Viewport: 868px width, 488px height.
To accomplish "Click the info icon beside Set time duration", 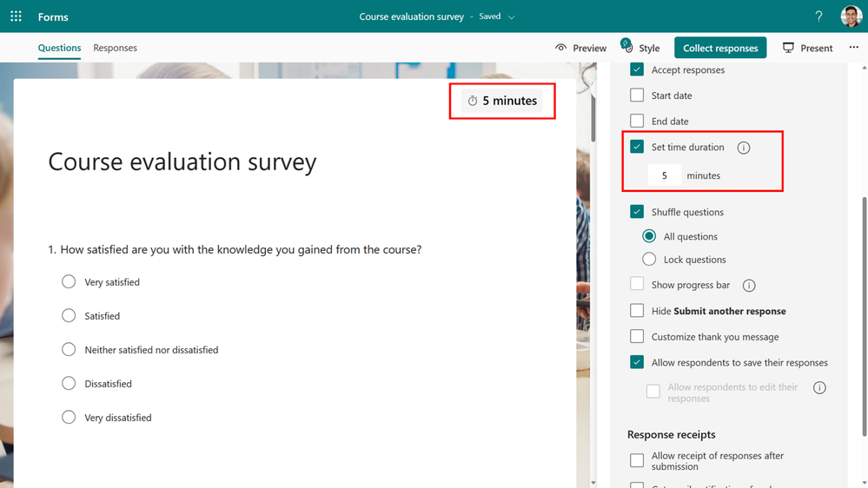I will tap(744, 148).
